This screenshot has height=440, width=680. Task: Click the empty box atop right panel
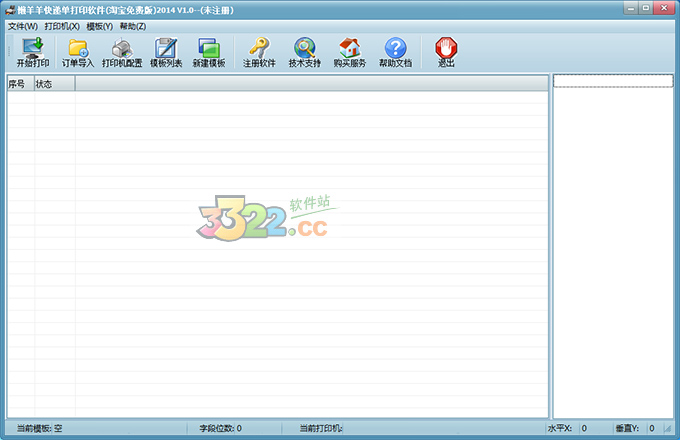pos(612,81)
